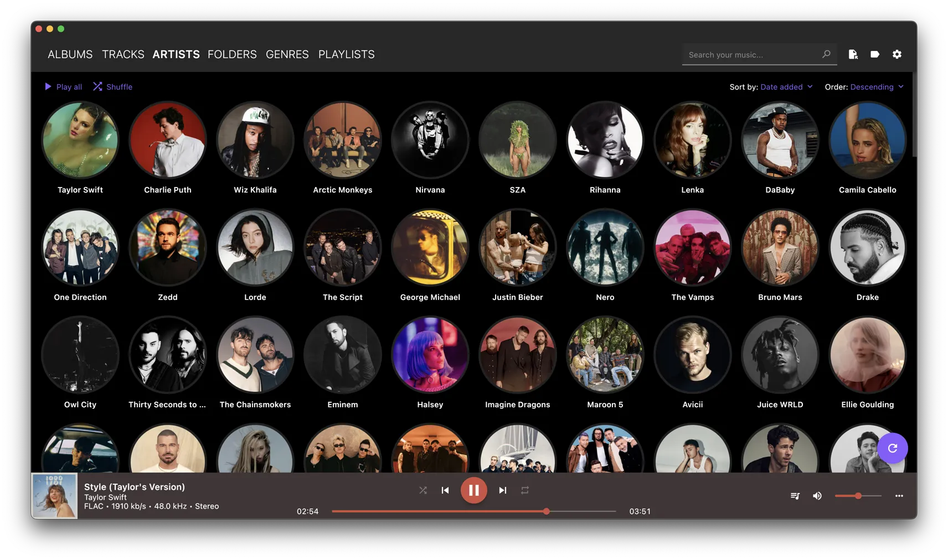Viewport: 948px width, 560px height.
Task: Skip to the next track
Action: [502, 490]
